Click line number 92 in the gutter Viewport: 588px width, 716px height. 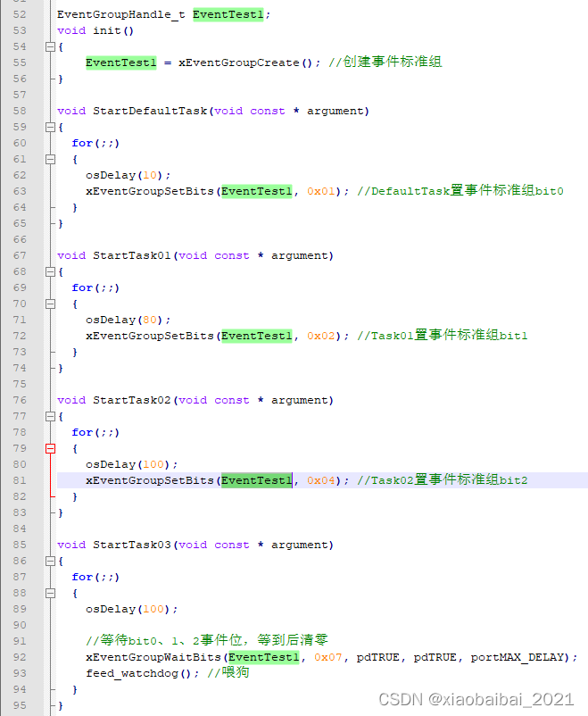click(x=20, y=657)
